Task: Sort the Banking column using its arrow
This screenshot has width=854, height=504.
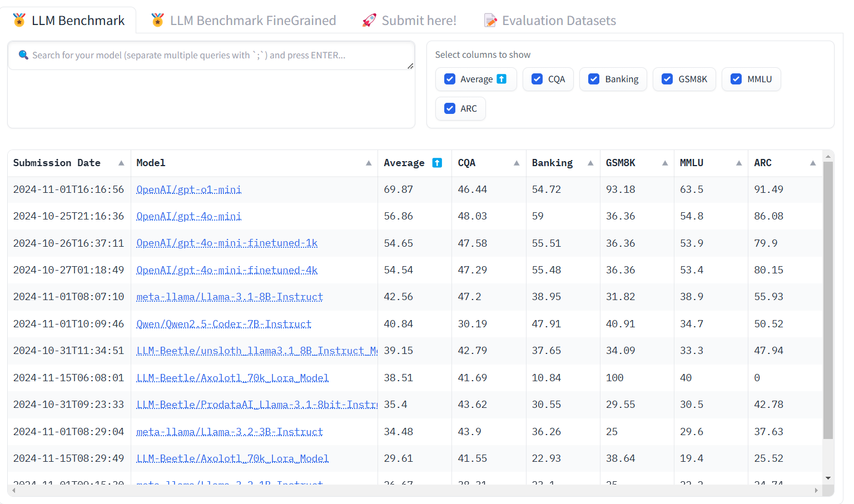Action: click(590, 163)
